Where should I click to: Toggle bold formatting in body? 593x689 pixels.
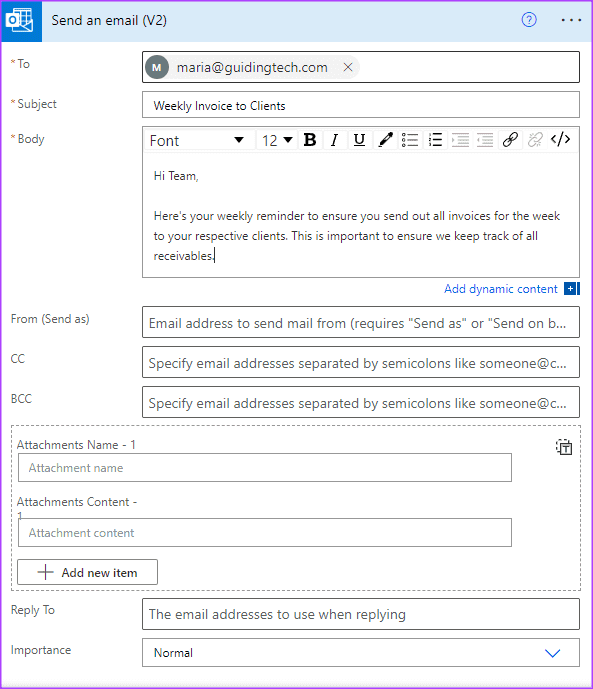pos(310,140)
